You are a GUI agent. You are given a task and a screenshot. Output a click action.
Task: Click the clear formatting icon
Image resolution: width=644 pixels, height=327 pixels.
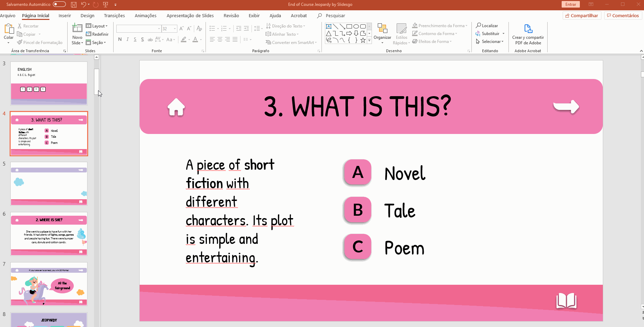[199, 29]
